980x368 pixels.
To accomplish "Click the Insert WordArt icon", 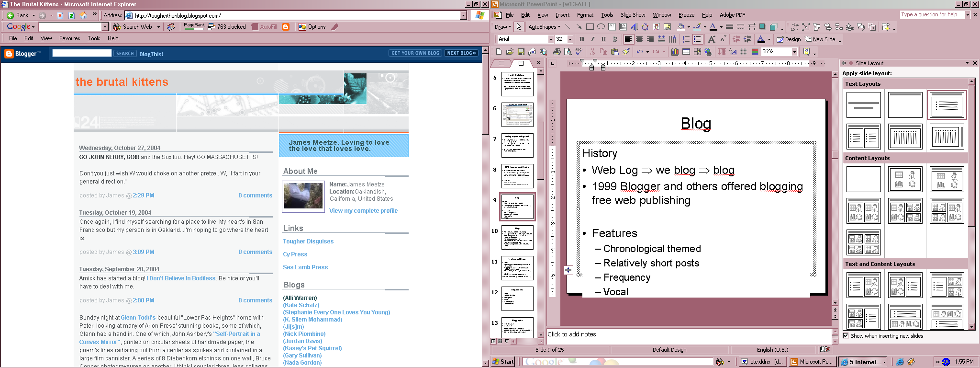I will pos(634,27).
